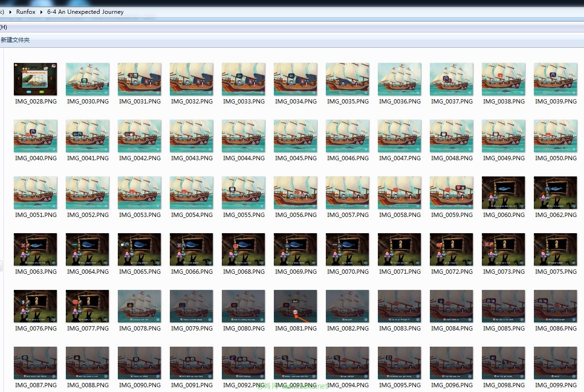Select the IMG_0090.PNG thumbnail image

[x=139, y=363]
